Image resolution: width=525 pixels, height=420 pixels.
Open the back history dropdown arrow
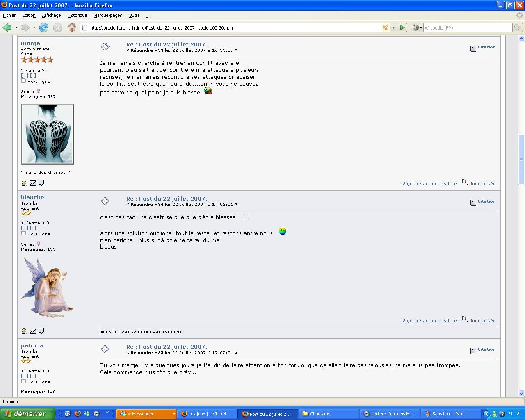(16, 28)
